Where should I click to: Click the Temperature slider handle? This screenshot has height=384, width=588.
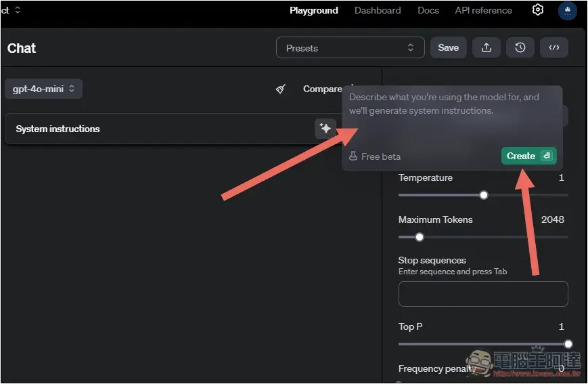484,195
